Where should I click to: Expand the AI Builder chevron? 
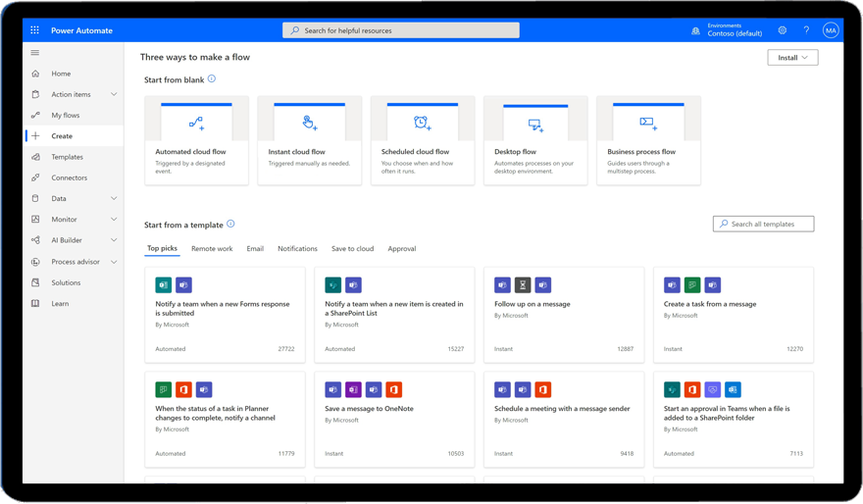point(114,240)
